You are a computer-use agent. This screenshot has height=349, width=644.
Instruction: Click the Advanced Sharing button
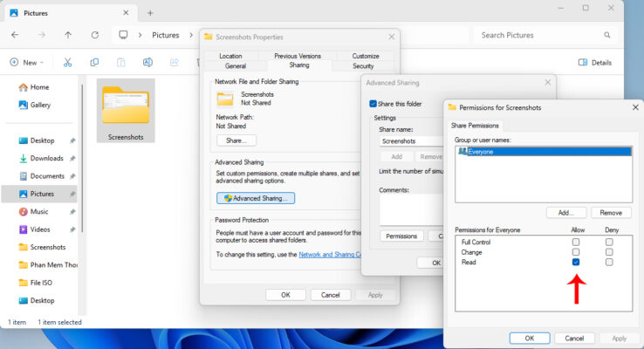point(256,198)
